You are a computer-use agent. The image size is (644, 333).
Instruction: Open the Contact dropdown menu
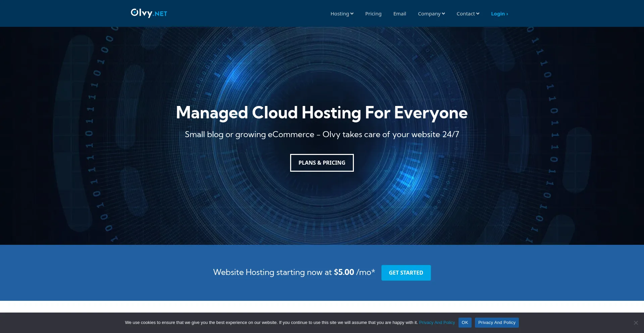(466, 14)
